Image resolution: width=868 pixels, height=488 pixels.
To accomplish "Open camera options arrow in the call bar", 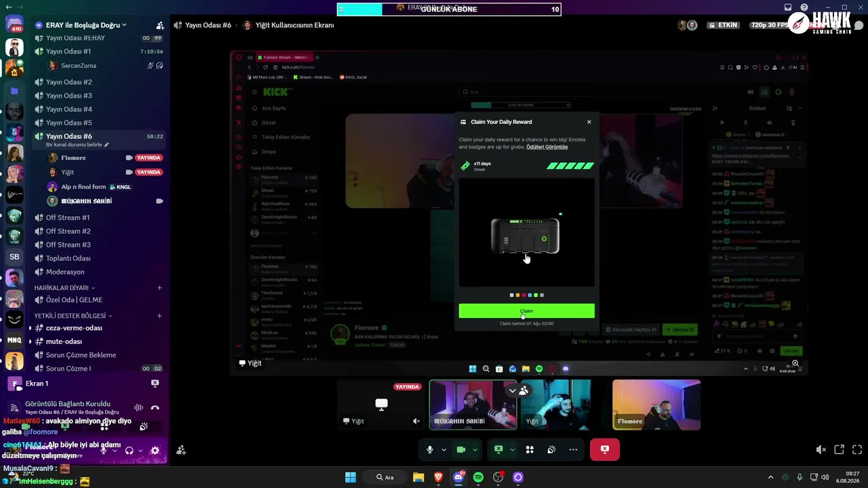I will pos(475,449).
